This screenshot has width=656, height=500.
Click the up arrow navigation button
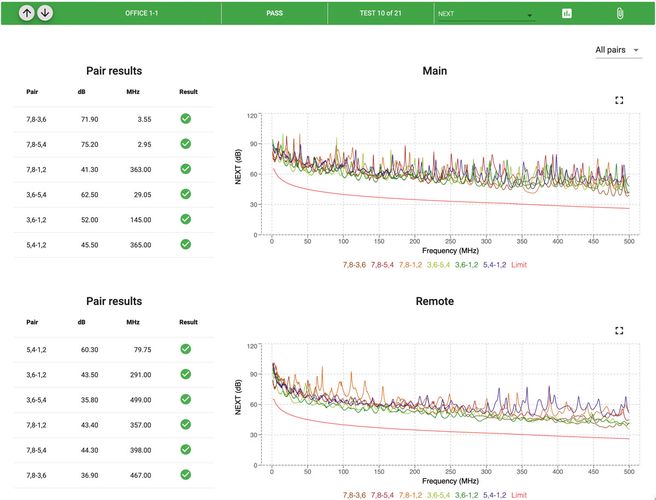(27, 14)
